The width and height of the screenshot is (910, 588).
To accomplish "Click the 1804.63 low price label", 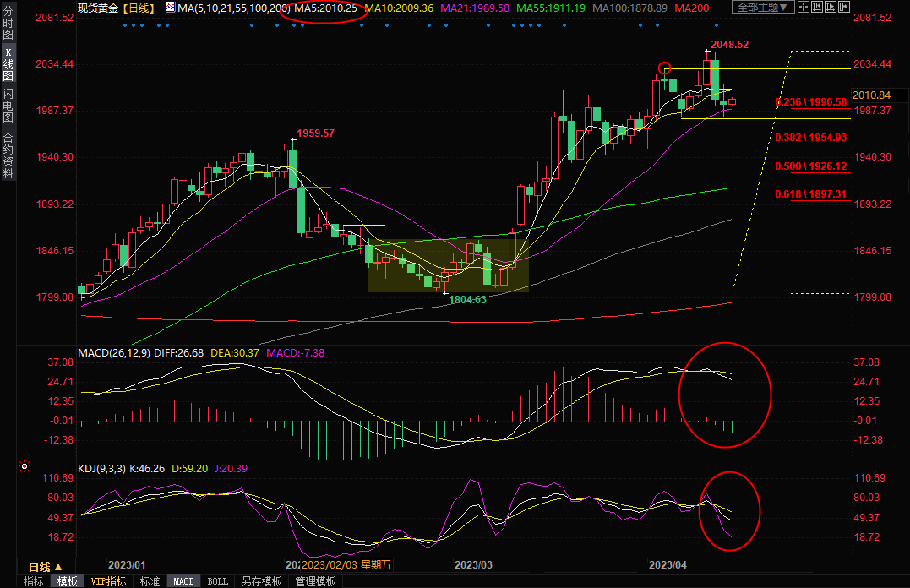I will (x=468, y=300).
